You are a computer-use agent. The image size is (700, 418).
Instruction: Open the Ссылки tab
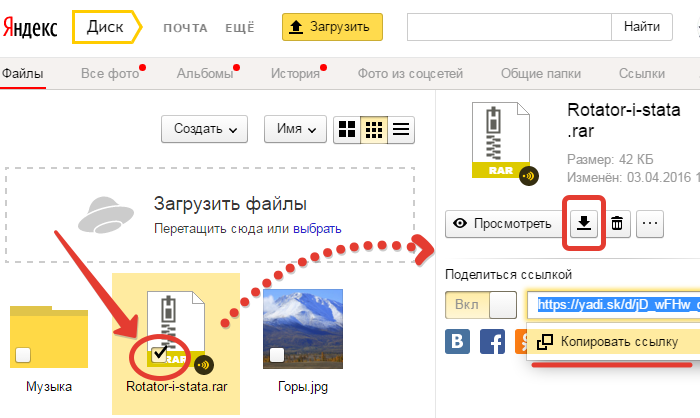(x=642, y=73)
